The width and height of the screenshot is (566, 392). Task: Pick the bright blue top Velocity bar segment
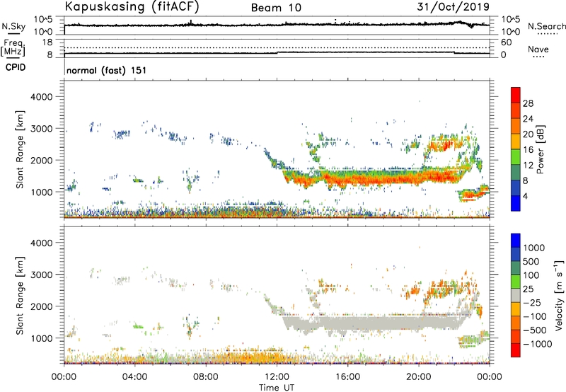click(516, 241)
